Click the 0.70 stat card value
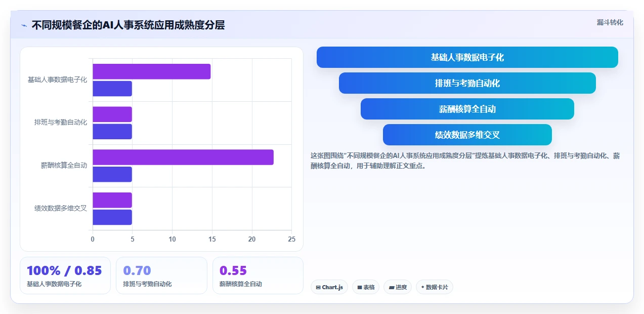The height and width of the screenshot is (314, 644). 137,271
